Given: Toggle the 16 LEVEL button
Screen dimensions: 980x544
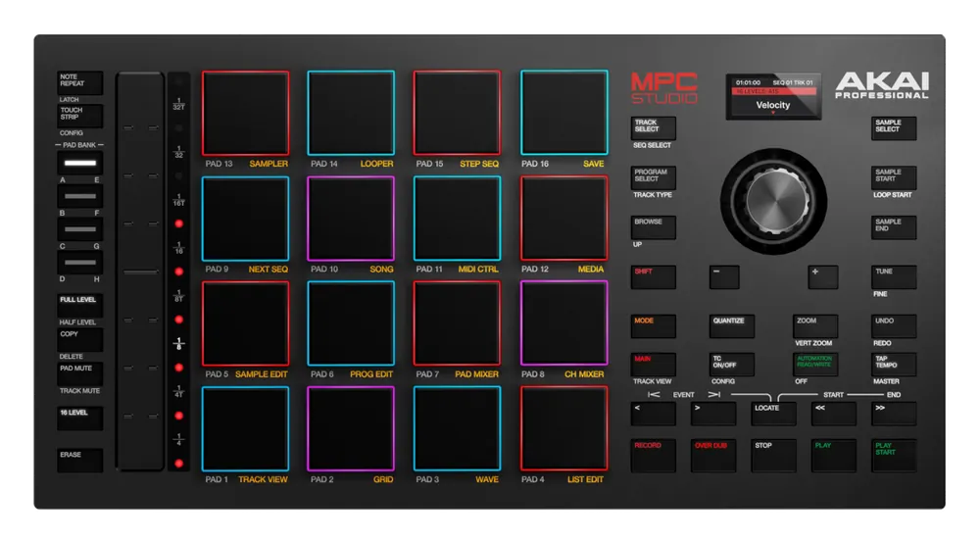Looking at the screenshot, I should click(80, 419).
